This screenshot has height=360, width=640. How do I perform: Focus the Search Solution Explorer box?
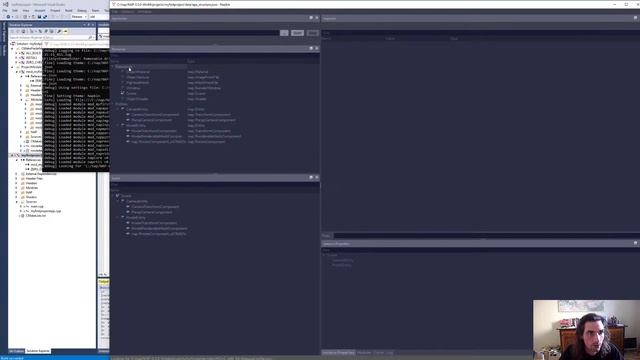click(x=50, y=37)
